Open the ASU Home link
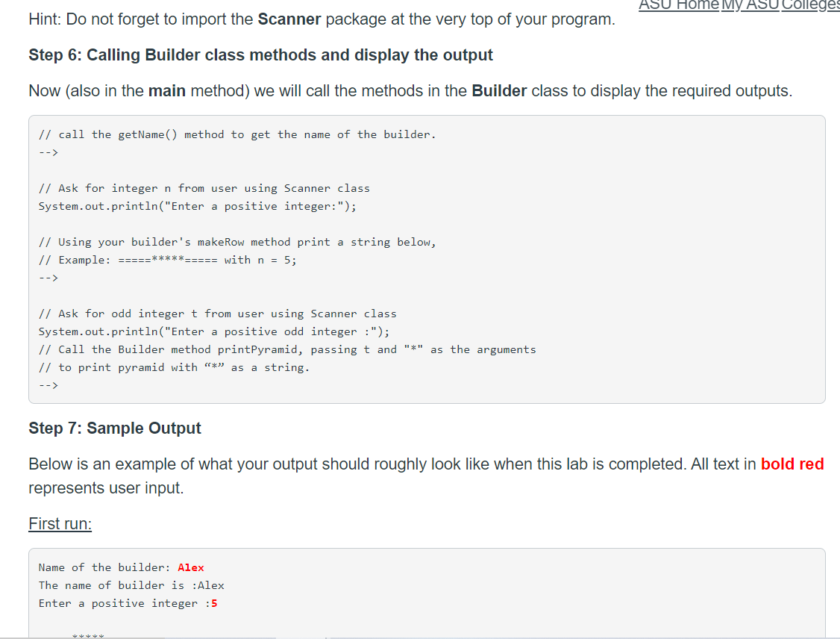840x639 pixels. (x=679, y=5)
